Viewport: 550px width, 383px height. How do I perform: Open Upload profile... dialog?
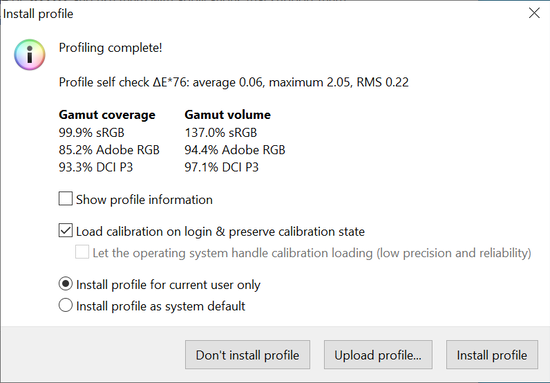378,355
